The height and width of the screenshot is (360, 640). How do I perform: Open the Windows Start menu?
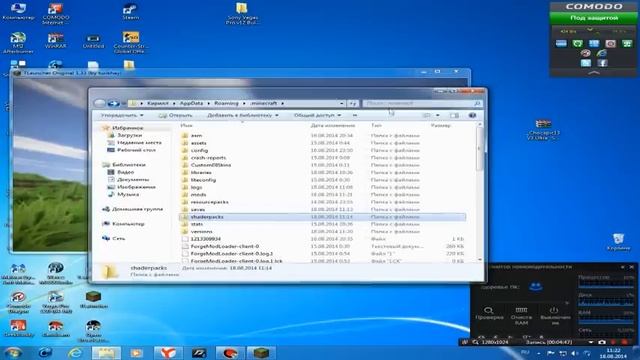point(13,353)
